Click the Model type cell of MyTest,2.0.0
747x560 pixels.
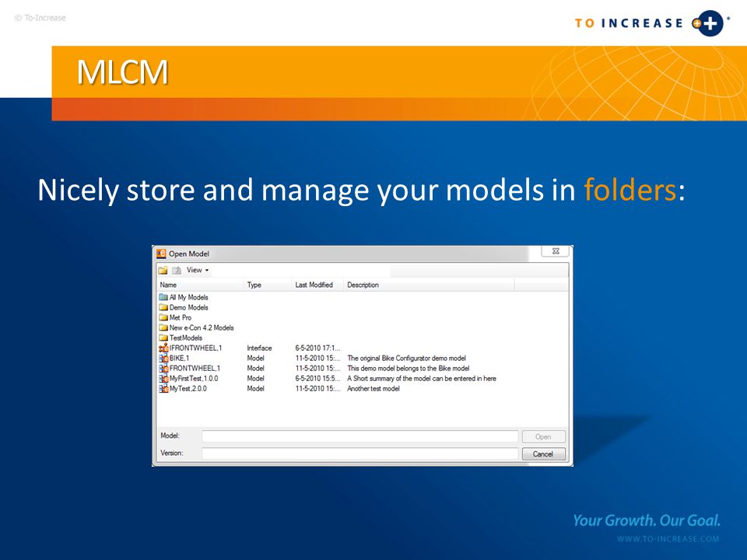tap(255, 389)
